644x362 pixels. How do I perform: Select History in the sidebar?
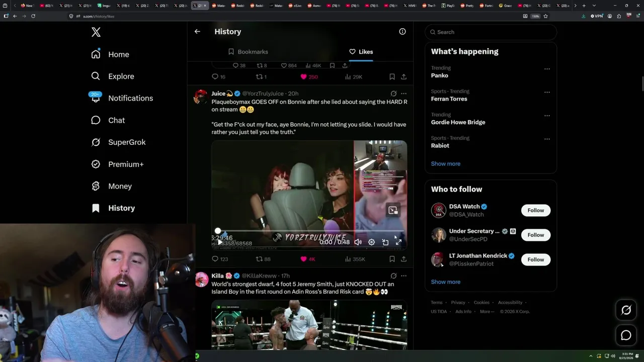[113, 208]
